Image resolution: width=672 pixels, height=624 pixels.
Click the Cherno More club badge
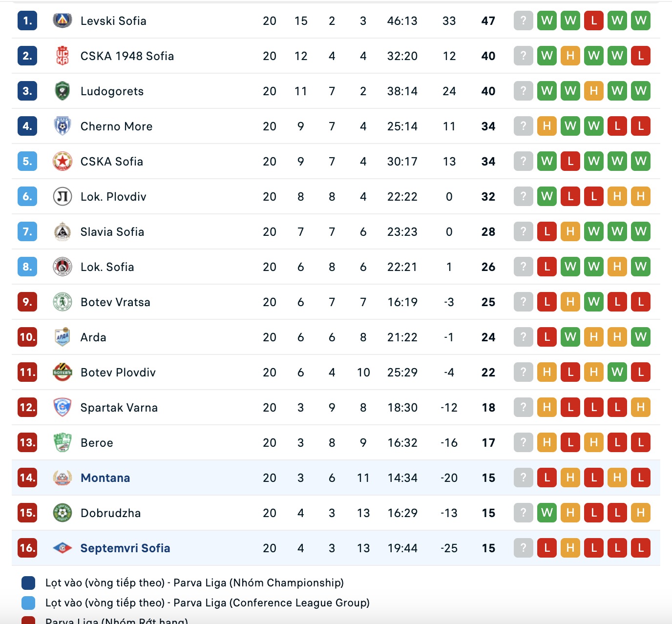point(62,126)
